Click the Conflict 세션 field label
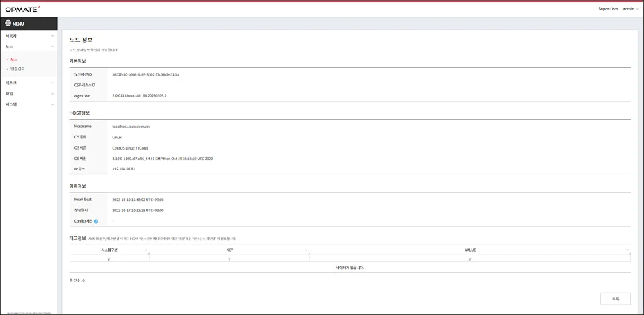The width and height of the screenshot is (644, 315). (x=83, y=221)
